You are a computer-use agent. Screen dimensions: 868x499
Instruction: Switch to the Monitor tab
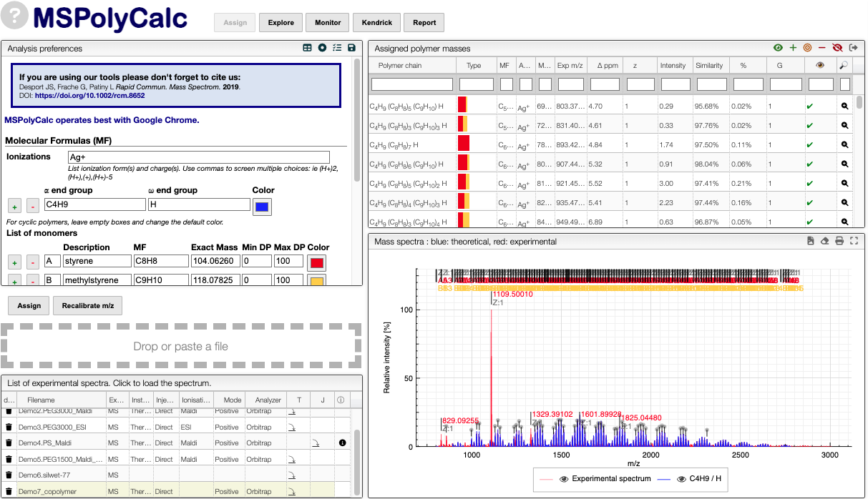(x=328, y=23)
